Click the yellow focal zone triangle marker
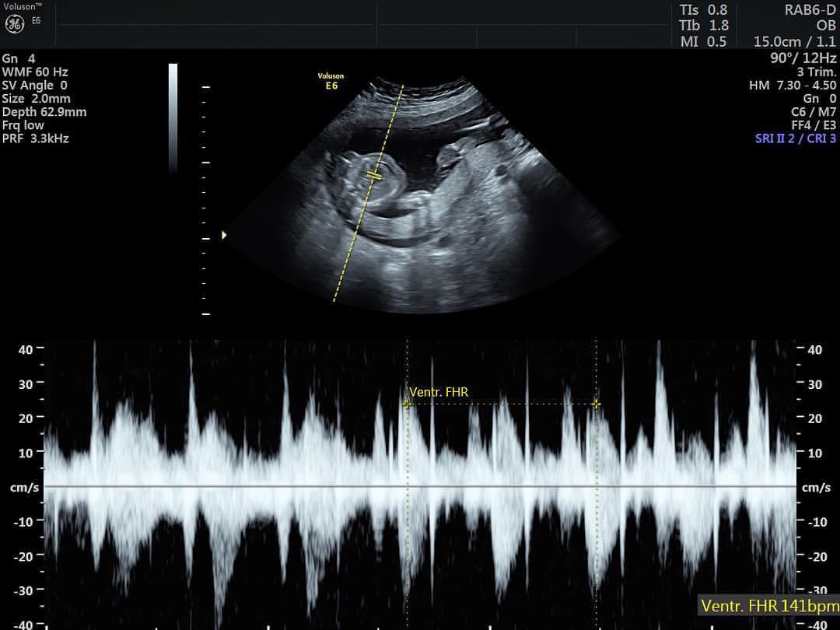The height and width of the screenshot is (630, 840). (225, 235)
